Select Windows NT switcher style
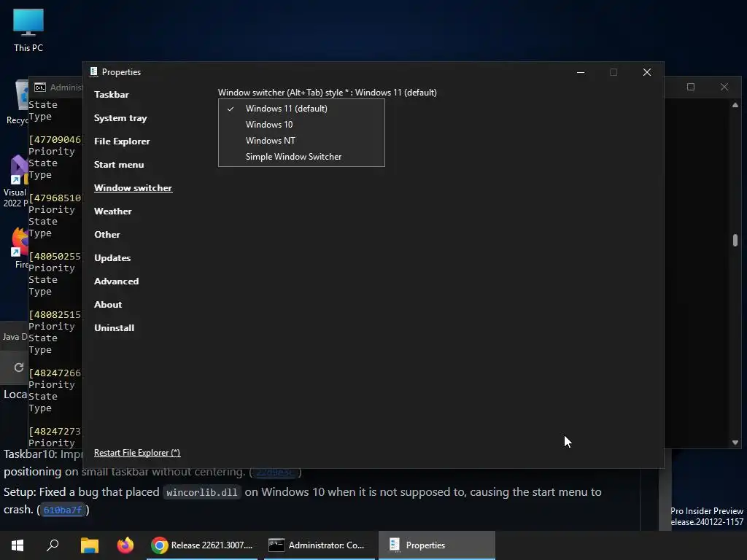The height and width of the screenshot is (560, 747). tap(301, 141)
